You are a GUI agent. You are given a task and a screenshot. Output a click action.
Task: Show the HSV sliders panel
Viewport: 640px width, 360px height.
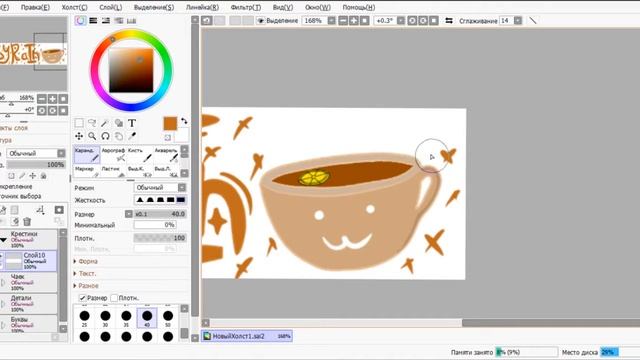(106, 20)
